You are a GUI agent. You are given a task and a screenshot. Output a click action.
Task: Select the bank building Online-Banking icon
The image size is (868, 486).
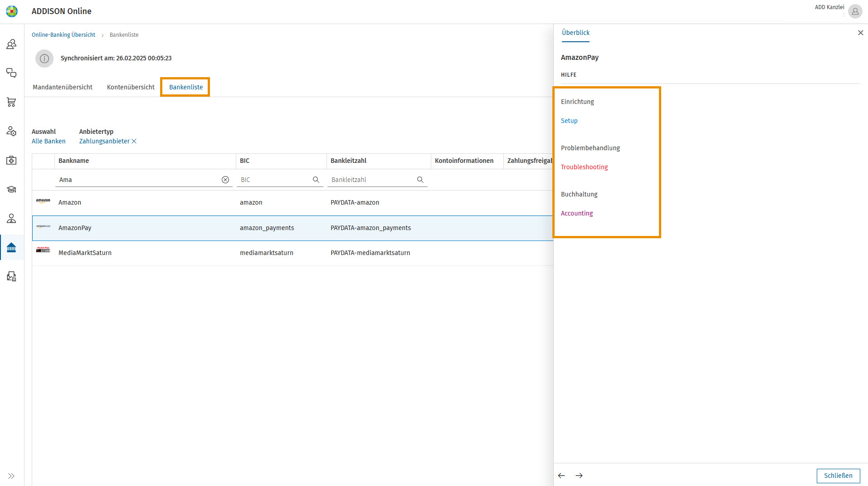coord(11,247)
